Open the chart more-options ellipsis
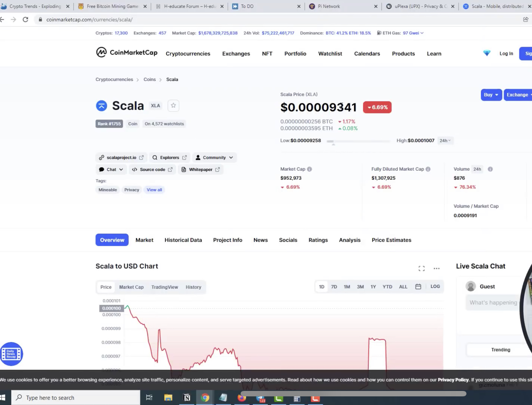 (437, 269)
